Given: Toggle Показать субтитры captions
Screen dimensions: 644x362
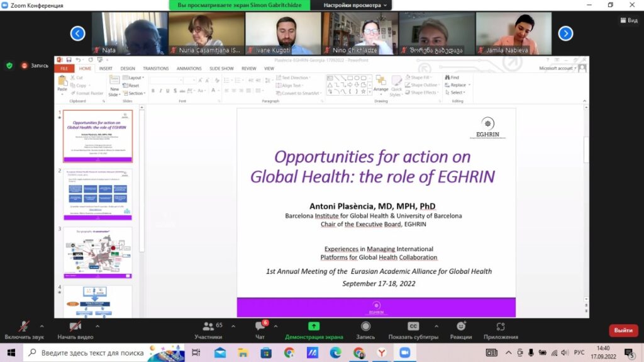Looking at the screenshot, I should pos(413,331).
